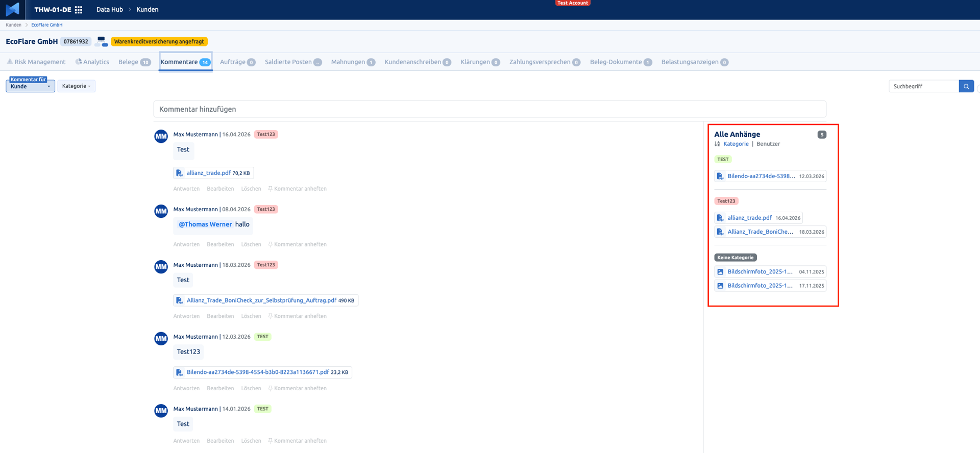Open the app grid menu next to THW-01-DE
Image resolution: width=980 pixels, height=453 pixels.
79,10
